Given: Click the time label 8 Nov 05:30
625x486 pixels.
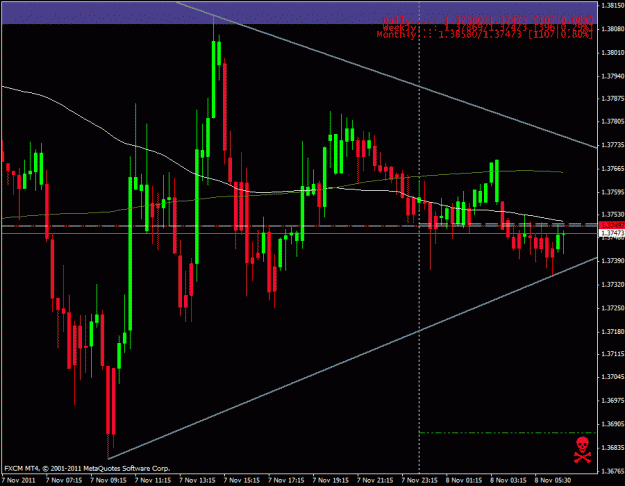Looking at the screenshot, I should point(553,480).
